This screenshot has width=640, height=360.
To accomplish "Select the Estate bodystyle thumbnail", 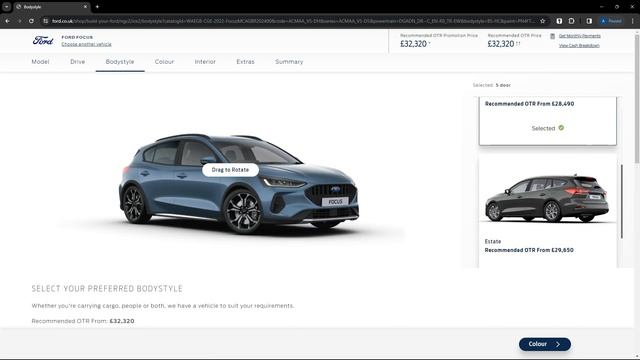I will (547, 198).
